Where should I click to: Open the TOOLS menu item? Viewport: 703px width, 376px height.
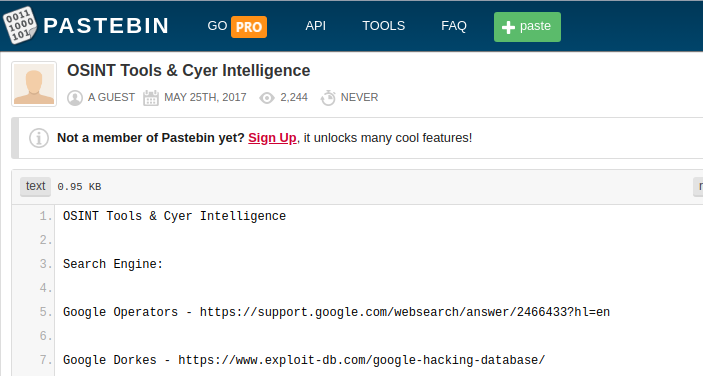point(383,26)
